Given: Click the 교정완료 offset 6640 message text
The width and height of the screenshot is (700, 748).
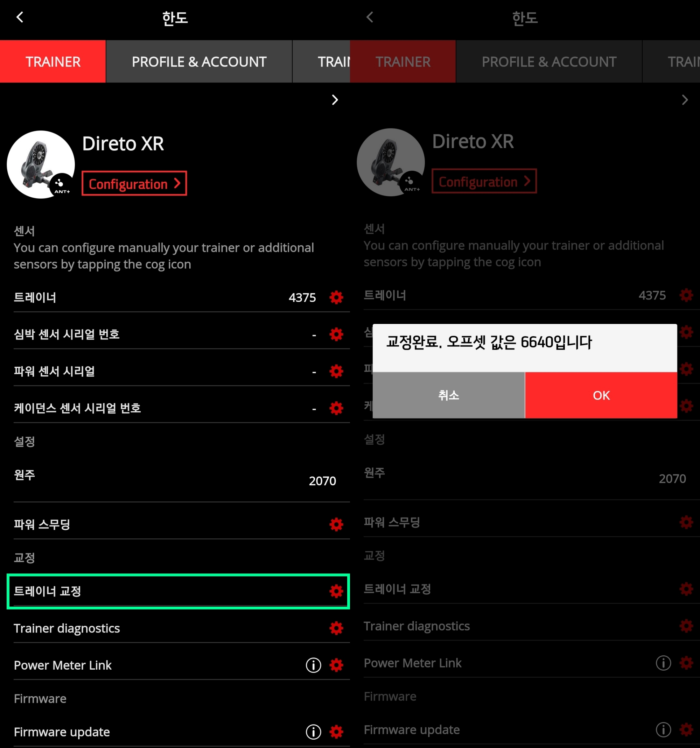Looking at the screenshot, I should coord(489,342).
